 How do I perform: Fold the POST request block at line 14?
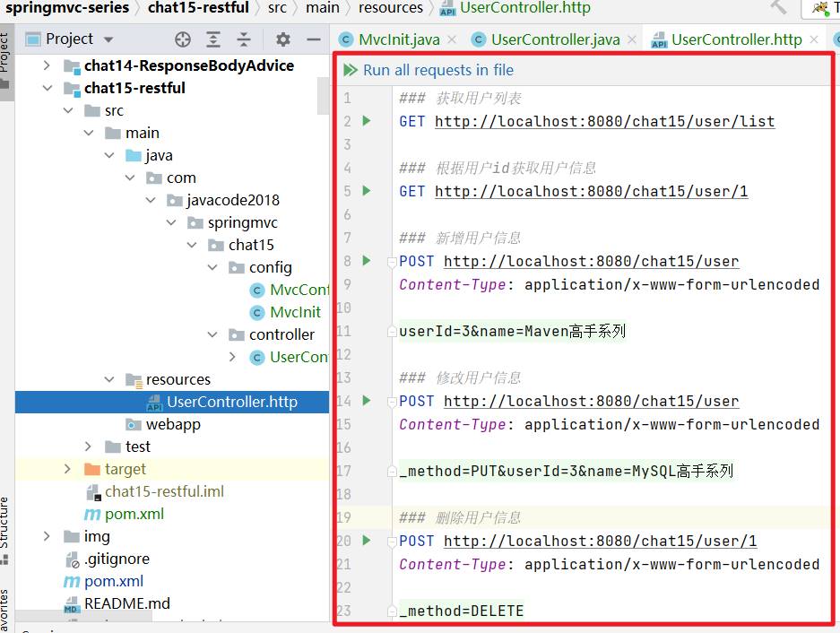click(x=391, y=402)
